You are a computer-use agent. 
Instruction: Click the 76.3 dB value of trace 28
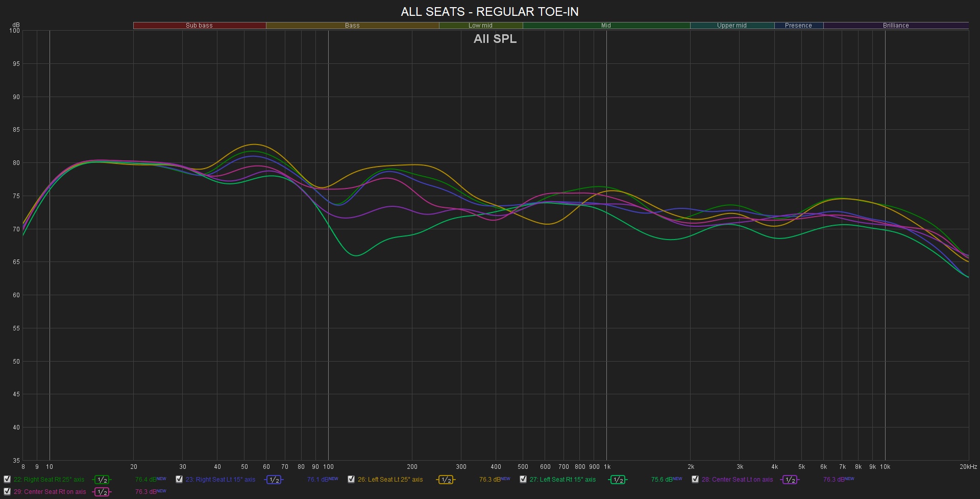click(834, 480)
